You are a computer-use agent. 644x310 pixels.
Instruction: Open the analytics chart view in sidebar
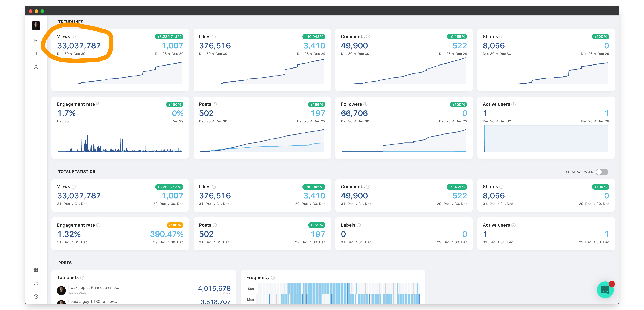tap(36, 40)
